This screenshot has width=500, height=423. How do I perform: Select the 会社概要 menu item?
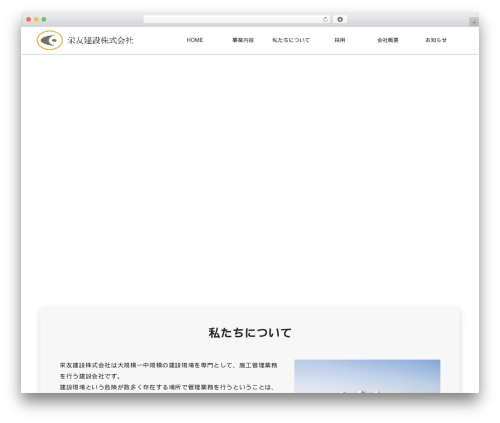click(388, 40)
